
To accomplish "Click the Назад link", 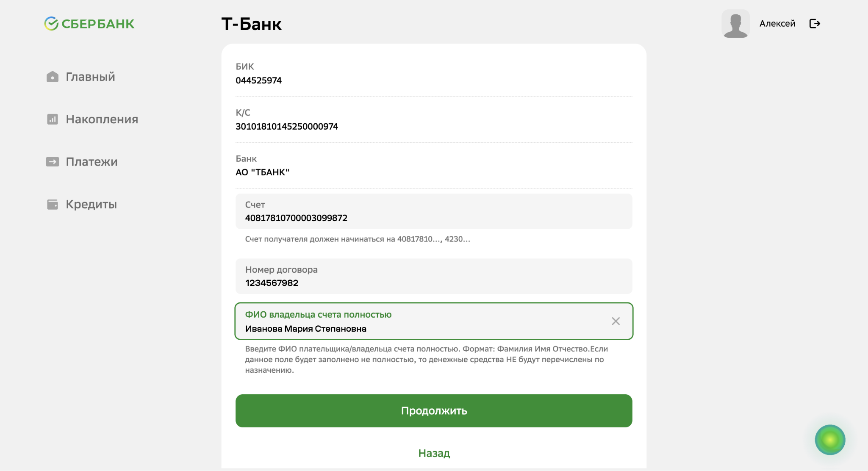I will pyautogui.click(x=434, y=453).
